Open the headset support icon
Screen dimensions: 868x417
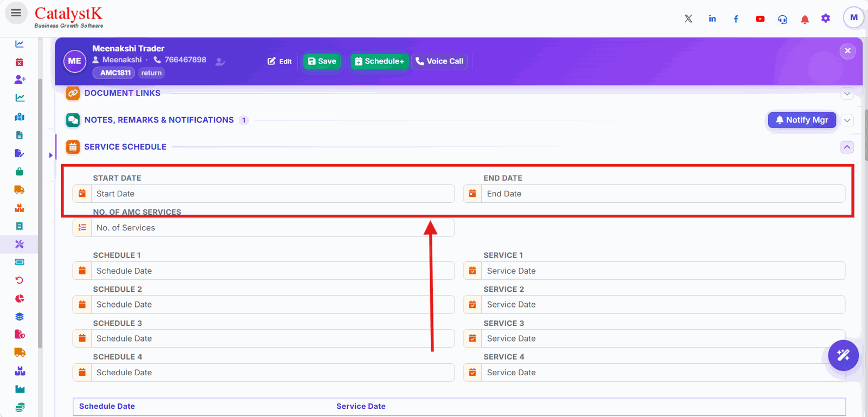782,20
